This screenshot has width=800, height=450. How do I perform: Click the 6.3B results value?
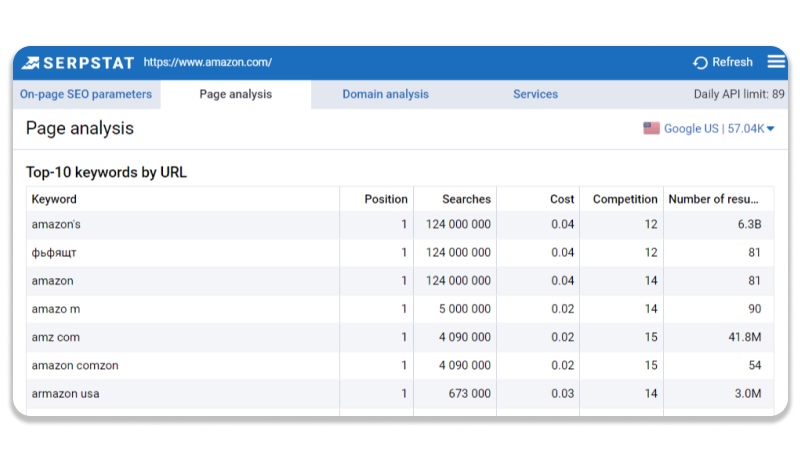pos(749,224)
